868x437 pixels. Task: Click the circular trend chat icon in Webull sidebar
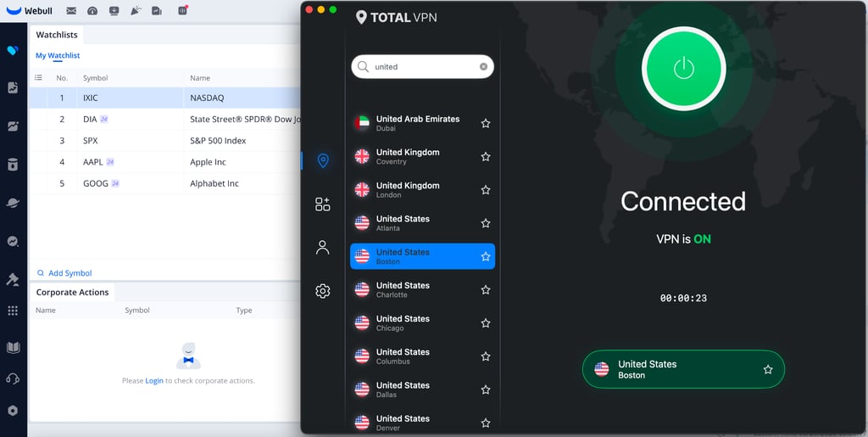click(x=13, y=242)
